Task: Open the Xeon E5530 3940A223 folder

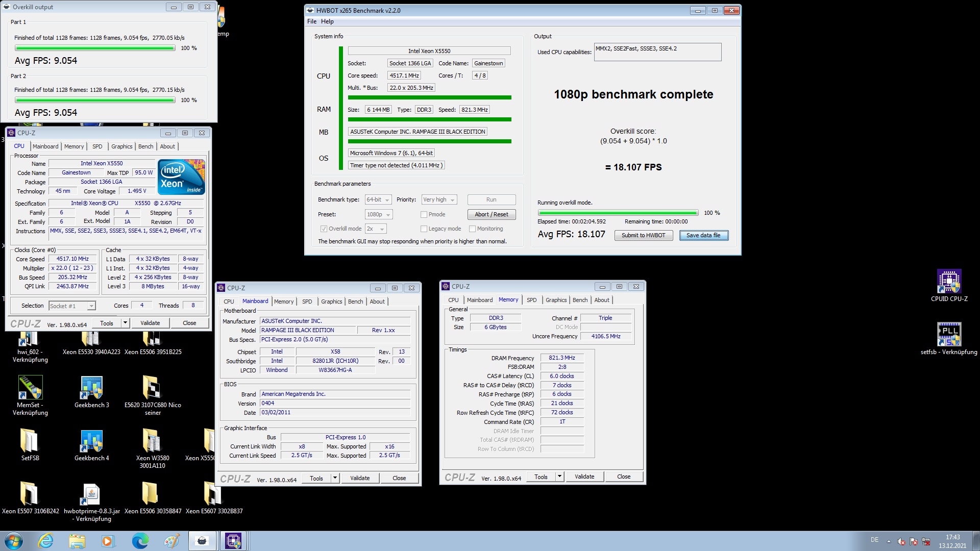Action: [x=91, y=344]
